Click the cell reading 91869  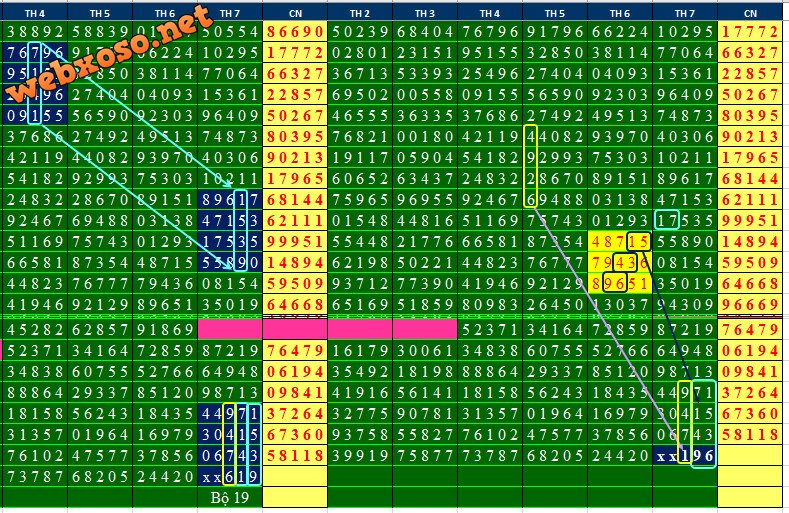pos(165,329)
